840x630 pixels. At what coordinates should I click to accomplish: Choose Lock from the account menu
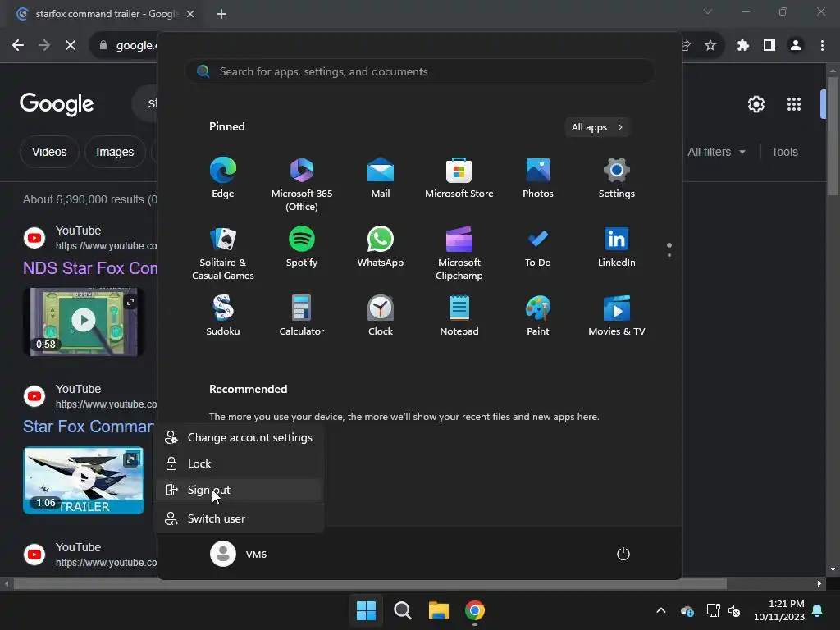click(x=239, y=464)
